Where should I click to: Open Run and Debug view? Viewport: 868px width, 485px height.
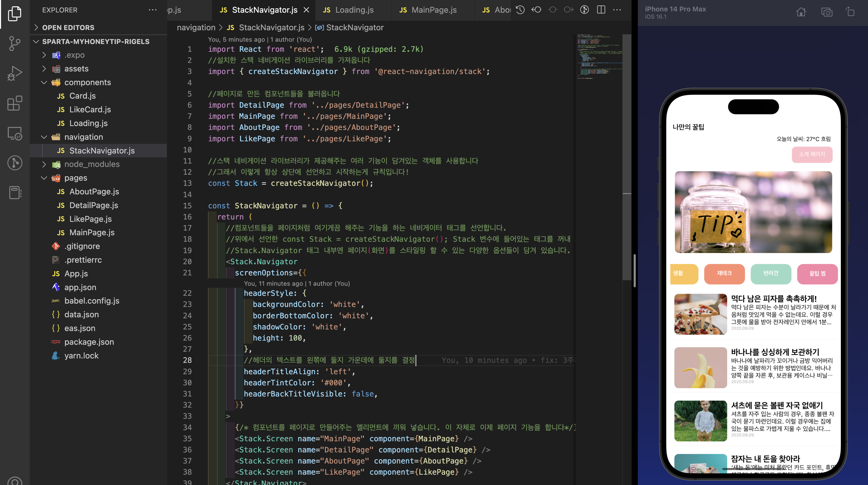tap(14, 73)
